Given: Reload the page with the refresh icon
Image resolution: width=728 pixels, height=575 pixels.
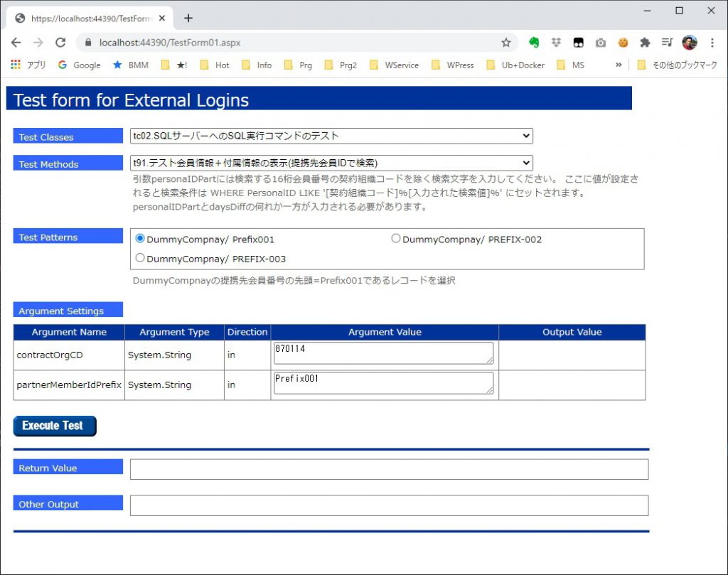Looking at the screenshot, I should coord(60,43).
